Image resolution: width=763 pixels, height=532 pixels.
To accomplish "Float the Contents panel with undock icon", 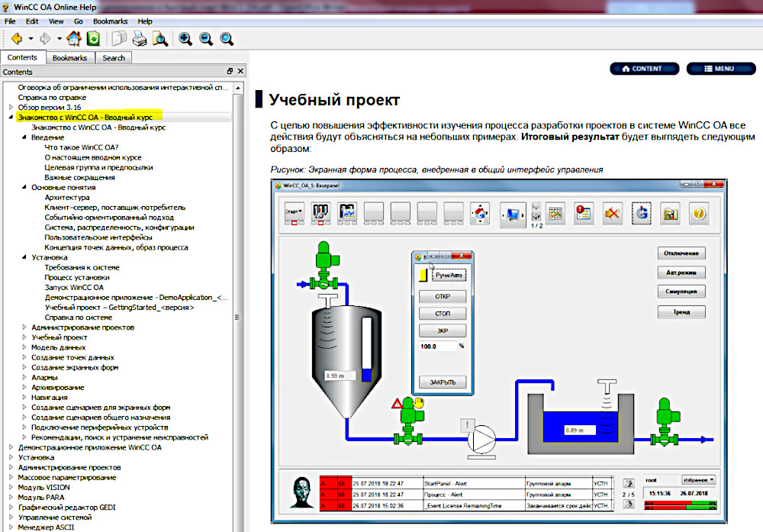I will coord(230,71).
